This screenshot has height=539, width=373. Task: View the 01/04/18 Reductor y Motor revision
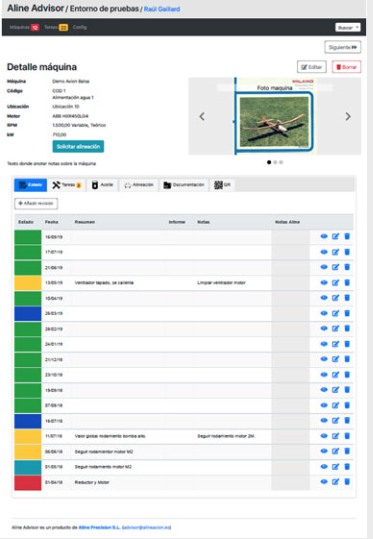[x=324, y=482]
